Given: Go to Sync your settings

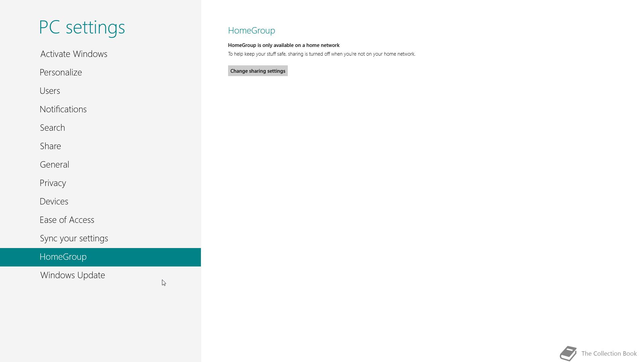Looking at the screenshot, I should click(x=74, y=238).
